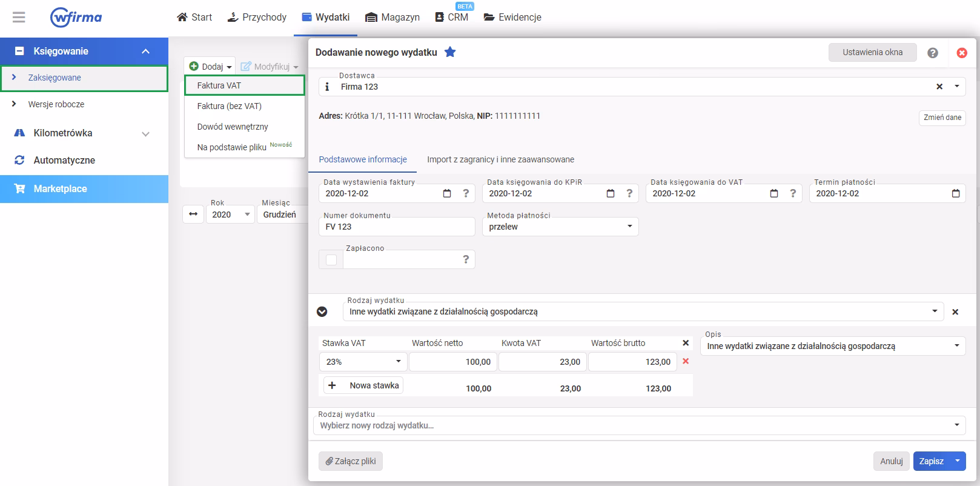Click calendar icon for Data wystawienia faktury
The height and width of the screenshot is (486, 980).
[447, 193]
